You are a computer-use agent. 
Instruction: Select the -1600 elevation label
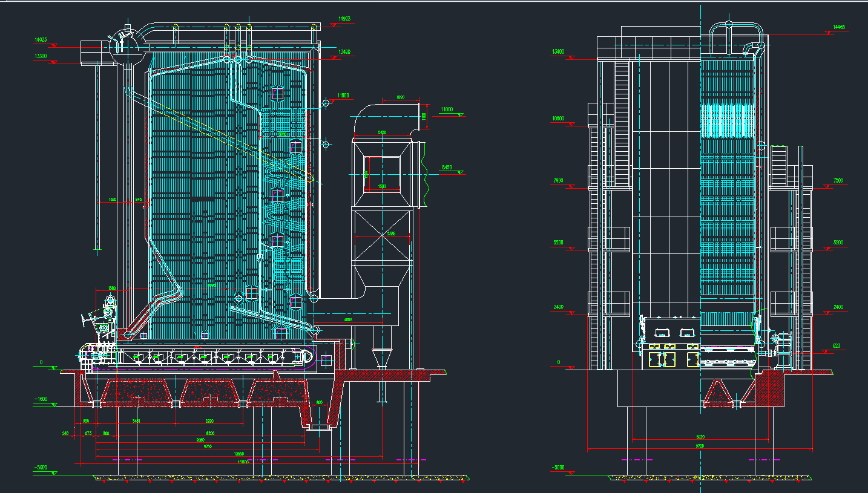click(x=40, y=400)
